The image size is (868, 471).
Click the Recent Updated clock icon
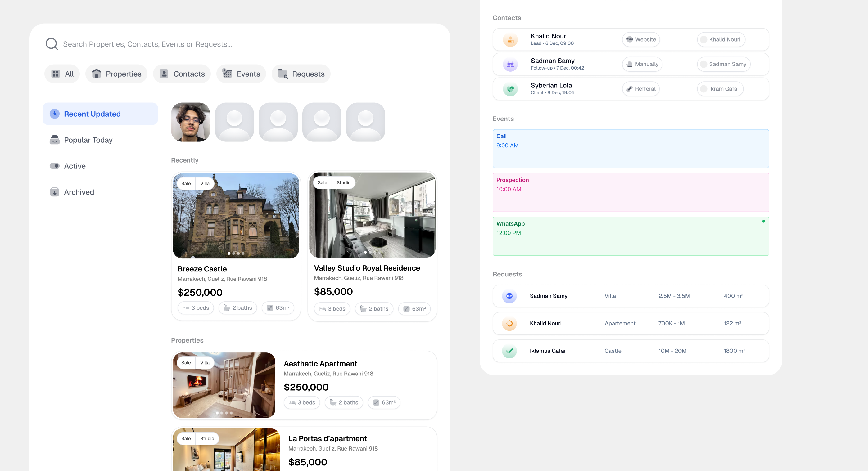point(55,114)
